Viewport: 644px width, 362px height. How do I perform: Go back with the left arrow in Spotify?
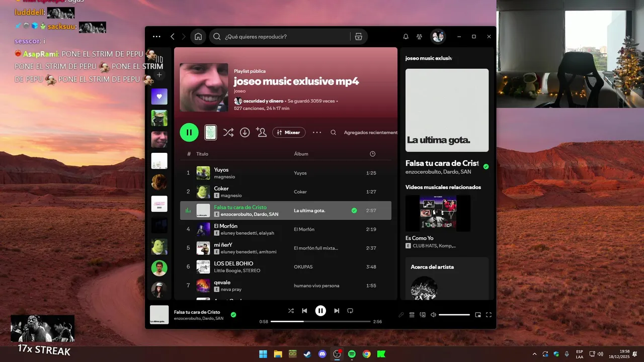[x=173, y=37]
